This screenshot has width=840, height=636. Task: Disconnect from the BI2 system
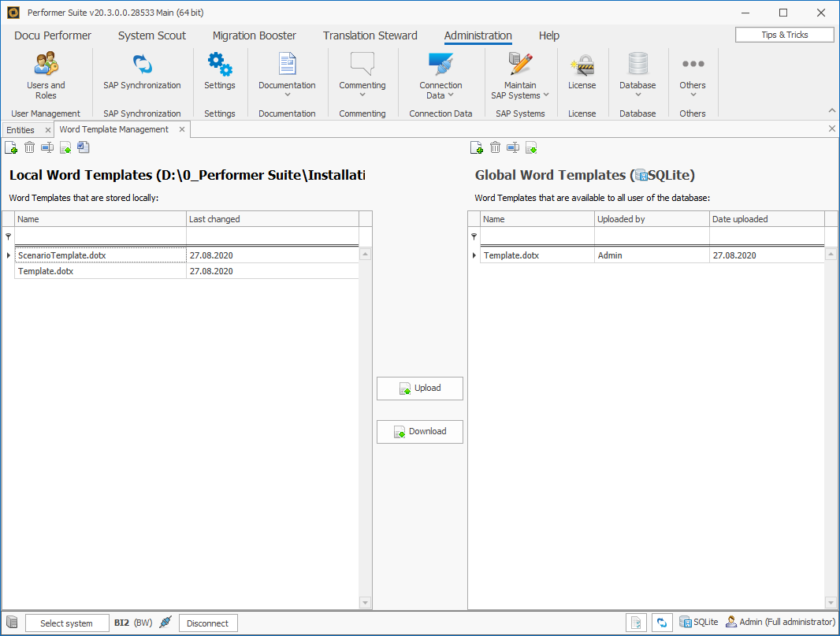pos(208,623)
